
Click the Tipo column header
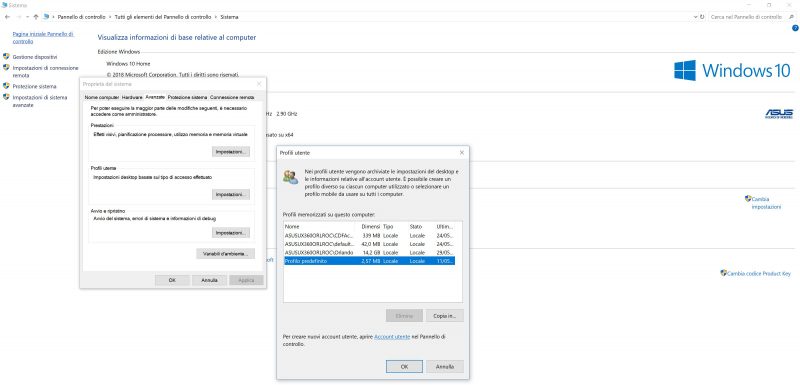tap(395, 226)
